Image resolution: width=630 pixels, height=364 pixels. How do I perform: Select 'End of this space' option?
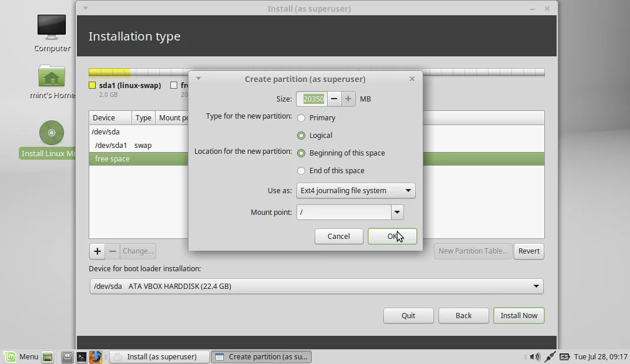click(301, 170)
